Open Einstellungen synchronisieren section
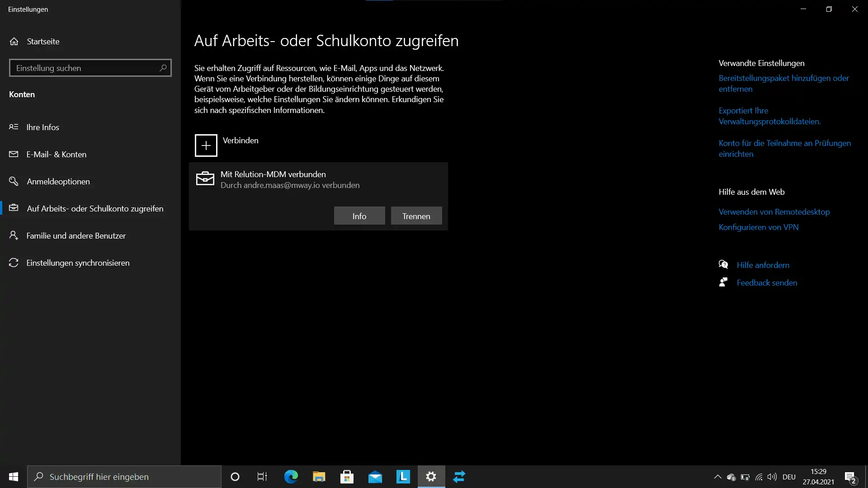The height and width of the screenshot is (488, 868). pyautogui.click(x=90, y=263)
